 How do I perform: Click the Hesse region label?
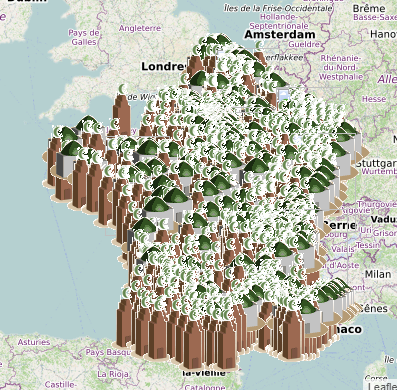tap(374, 99)
